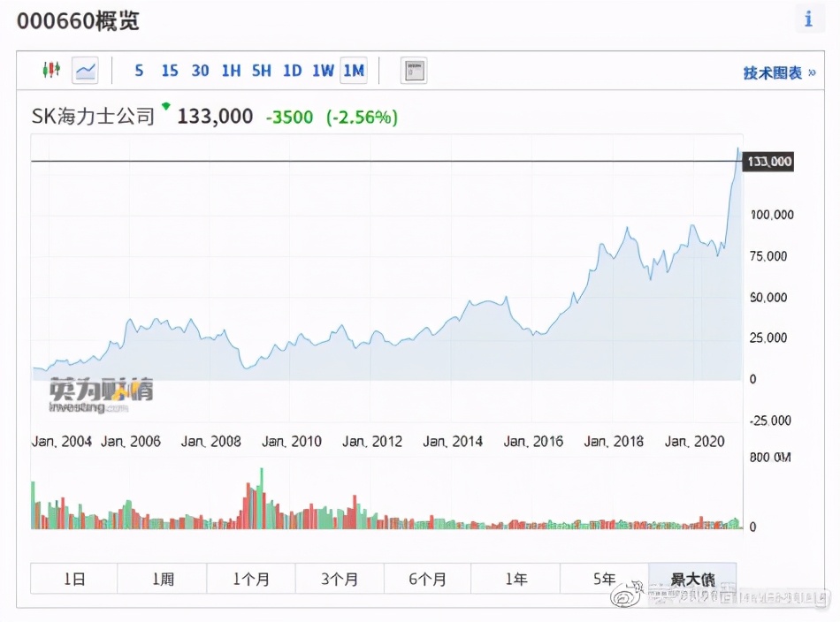Select the 最大值 maximum range tab
This screenshot has height=622, width=840.
pyautogui.click(x=692, y=580)
